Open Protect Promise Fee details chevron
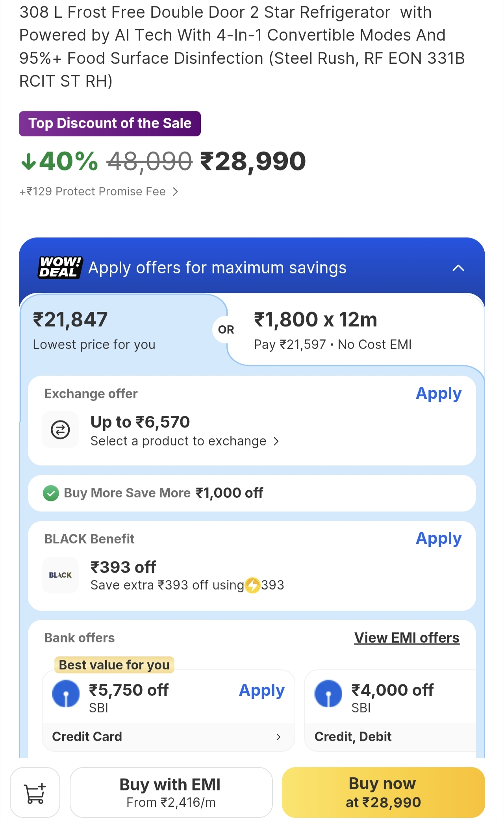 (176, 192)
